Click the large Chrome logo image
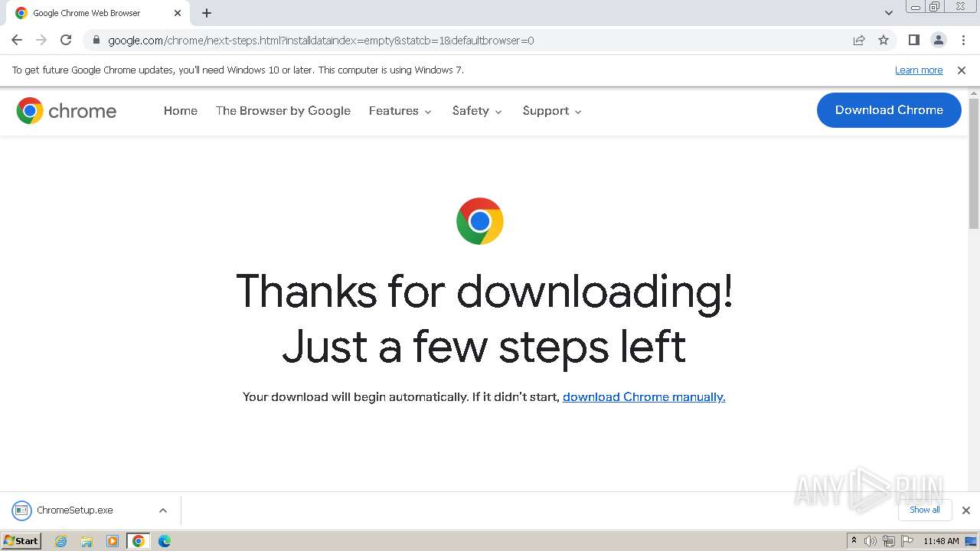The width and height of the screenshot is (980, 551). coord(480,221)
